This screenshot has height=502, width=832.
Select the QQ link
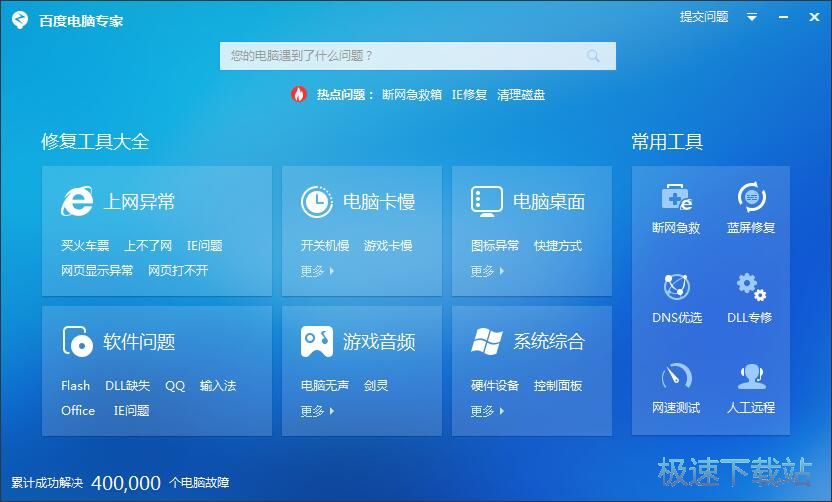(175, 386)
